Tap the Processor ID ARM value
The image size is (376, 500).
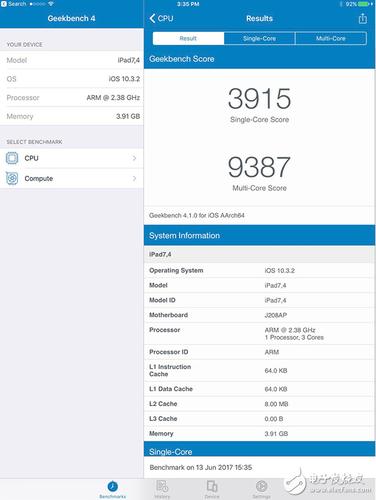pos(272,352)
